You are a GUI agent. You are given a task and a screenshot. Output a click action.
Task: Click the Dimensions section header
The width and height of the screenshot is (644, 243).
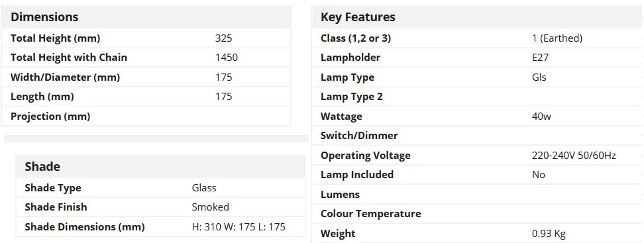(x=44, y=17)
